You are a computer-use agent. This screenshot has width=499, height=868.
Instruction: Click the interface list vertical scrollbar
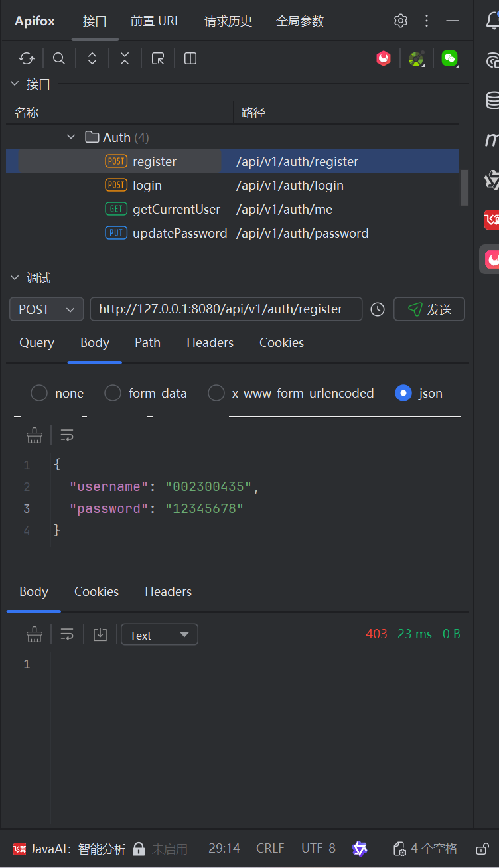(x=464, y=187)
